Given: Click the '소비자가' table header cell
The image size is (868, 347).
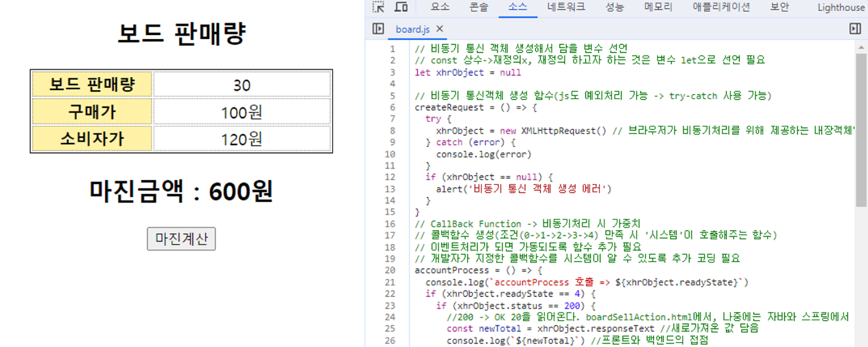Looking at the screenshot, I should pos(93,138).
